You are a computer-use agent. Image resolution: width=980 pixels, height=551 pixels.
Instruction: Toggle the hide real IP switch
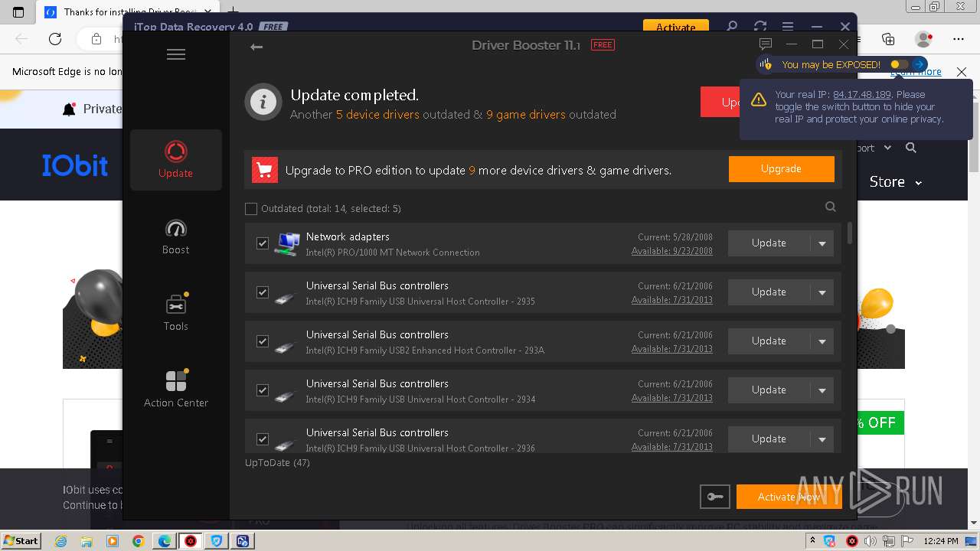pyautogui.click(x=899, y=64)
